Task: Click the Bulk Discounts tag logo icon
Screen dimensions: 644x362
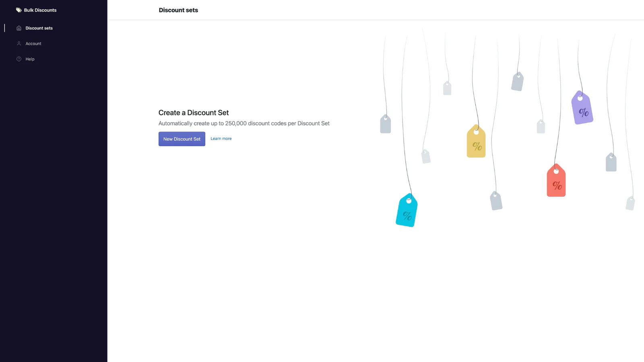Action: (19, 10)
